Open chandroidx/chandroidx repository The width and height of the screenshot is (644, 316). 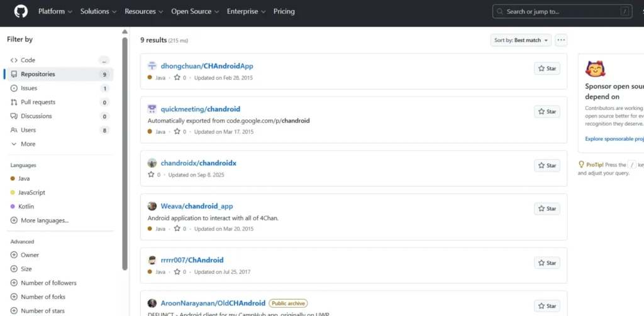coord(198,163)
